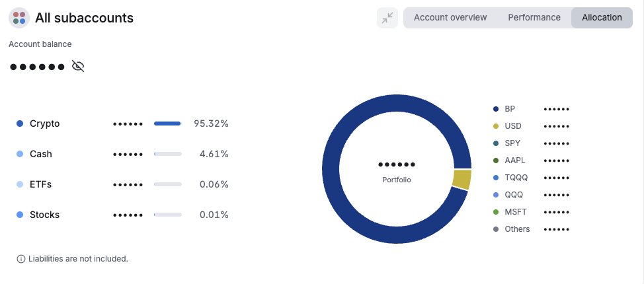The height and width of the screenshot is (284, 644).
Task: Click the Crypto allocation row
Action: click(122, 124)
